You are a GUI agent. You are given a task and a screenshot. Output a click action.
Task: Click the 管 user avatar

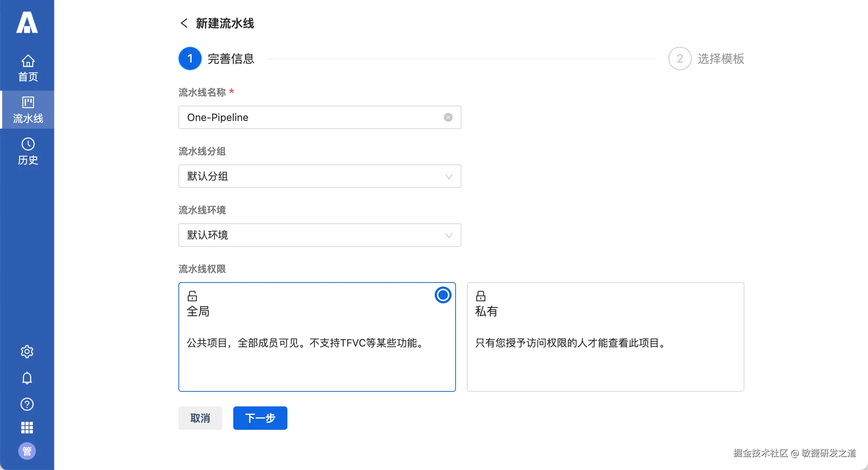pyautogui.click(x=27, y=451)
